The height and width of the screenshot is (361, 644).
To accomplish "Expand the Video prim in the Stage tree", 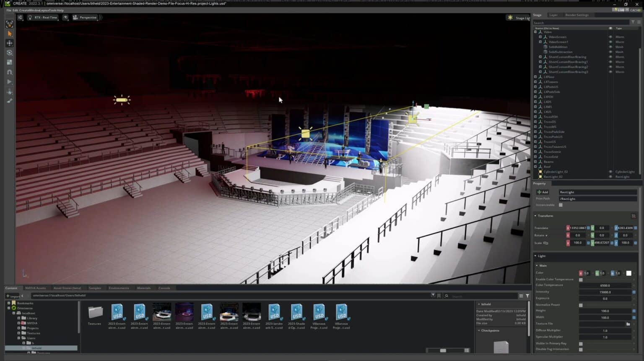I will [535, 31].
